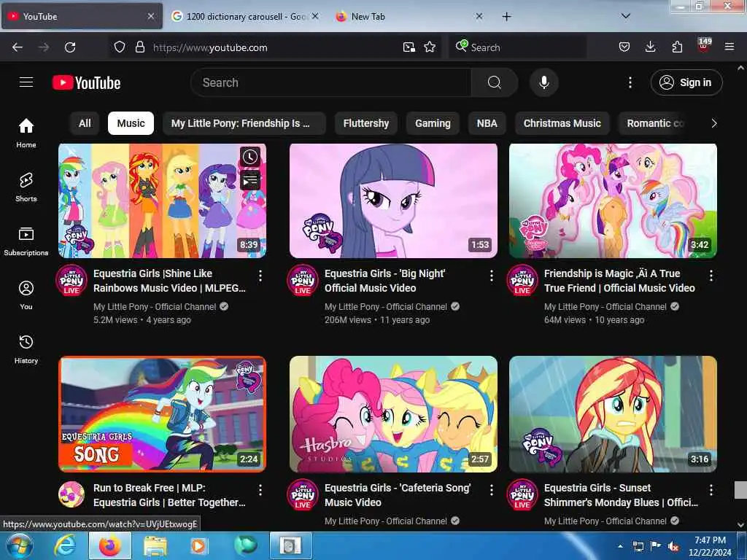Click the Firefox toolbar Search box
This screenshot has width=747, height=560.
tap(517, 47)
